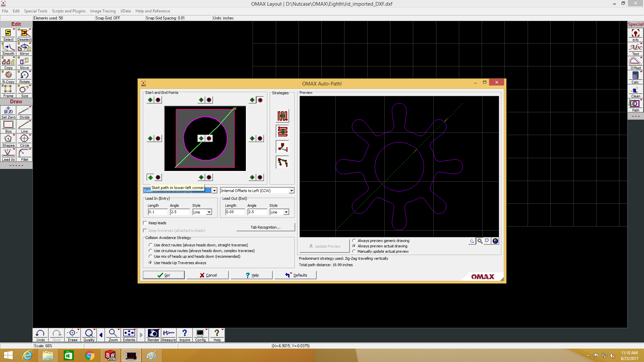Open Scripts and Plugins menu

pyautogui.click(x=69, y=11)
